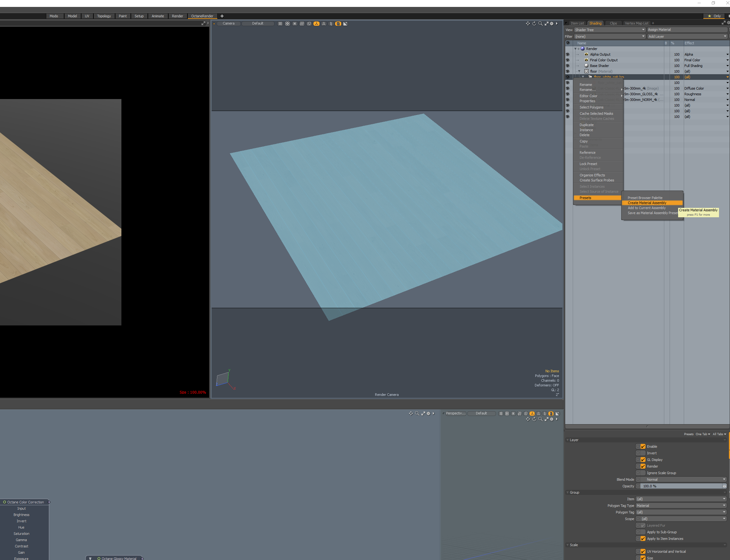The width and height of the screenshot is (730, 560).
Task: Collapse the floor material tree item
Action: point(579,71)
